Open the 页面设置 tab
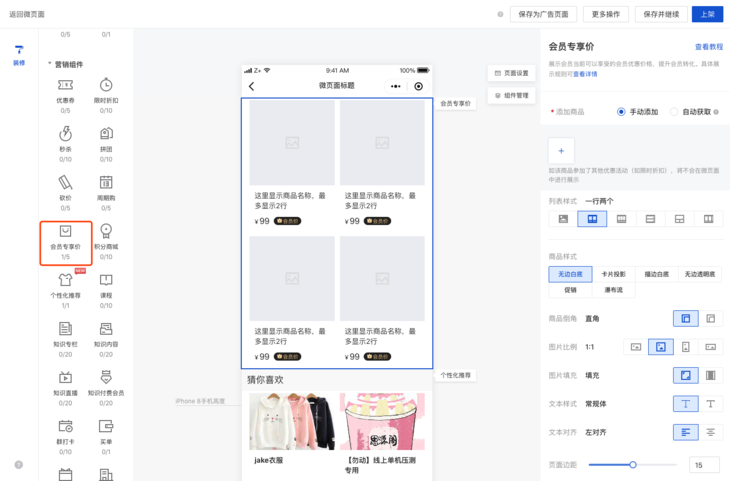 512,73
